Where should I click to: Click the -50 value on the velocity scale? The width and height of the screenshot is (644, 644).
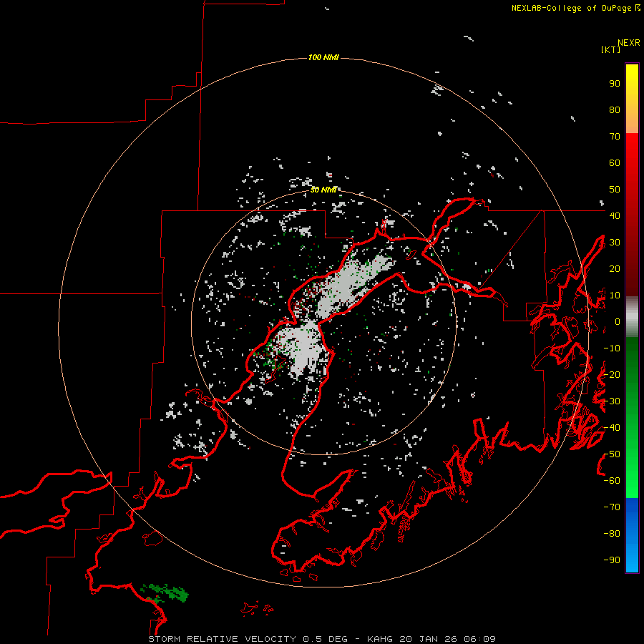point(612,454)
